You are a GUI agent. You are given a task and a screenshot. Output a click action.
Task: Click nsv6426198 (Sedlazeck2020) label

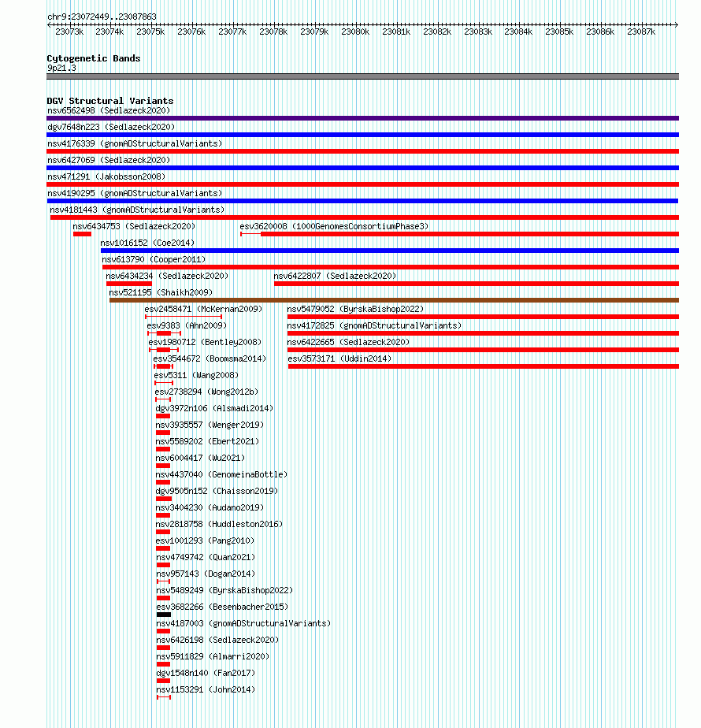pos(217,641)
